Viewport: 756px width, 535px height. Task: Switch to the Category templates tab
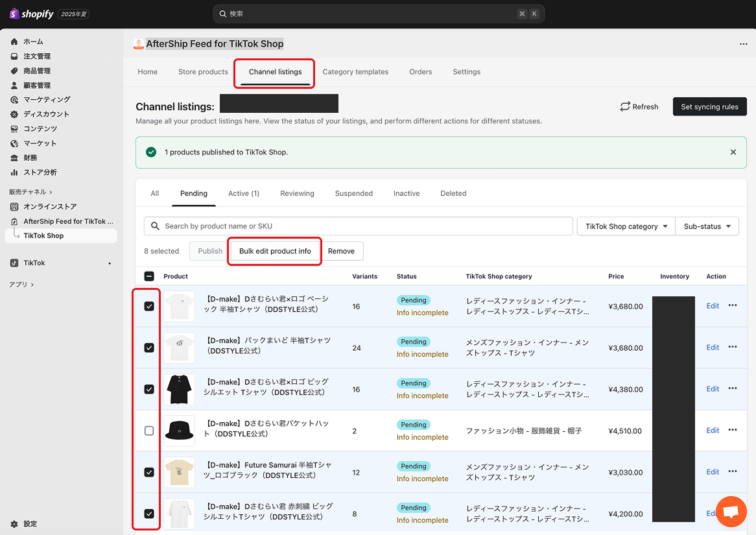pyautogui.click(x=355, y=72)
